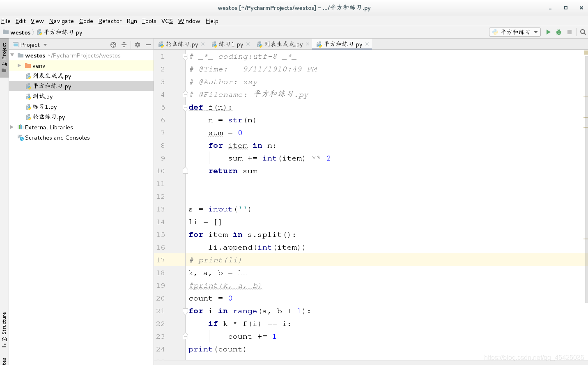
Task: Open the run configuration dropdown
Action: pyautogui.click(x=515, y=32)
